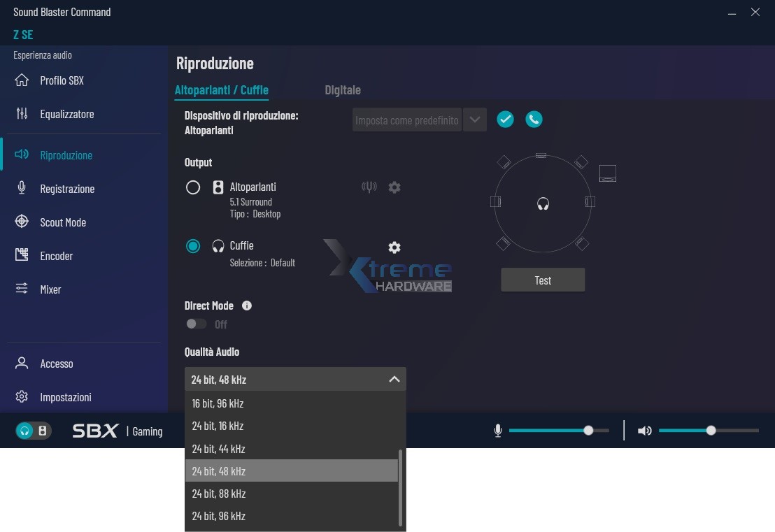This screenshot has height=532, width=775.
Task: Open Equalizzatore from the sidebar
Action: 66,114
